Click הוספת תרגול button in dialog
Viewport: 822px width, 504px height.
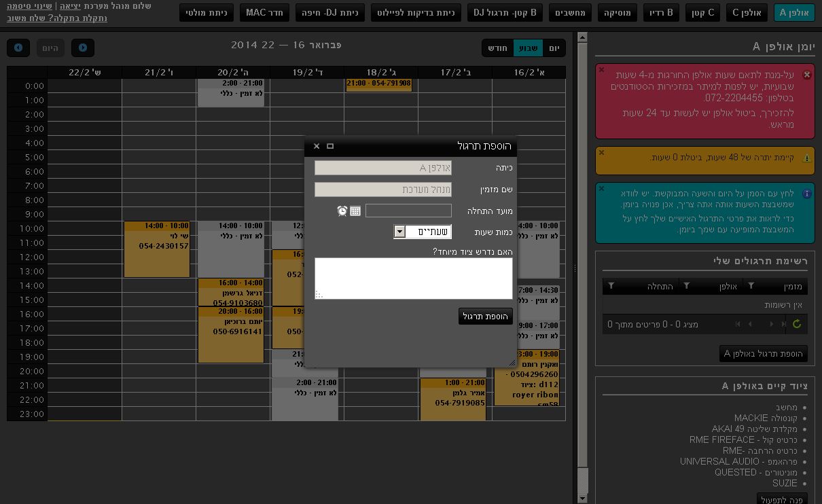[x=485, y=317]
